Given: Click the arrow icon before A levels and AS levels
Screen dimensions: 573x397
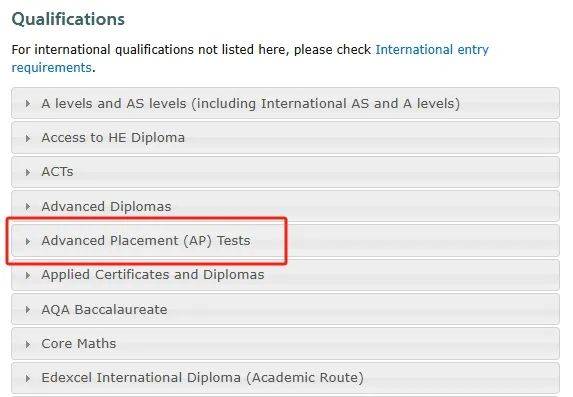Looking at the screenshot, I should [x=28, y=104].
